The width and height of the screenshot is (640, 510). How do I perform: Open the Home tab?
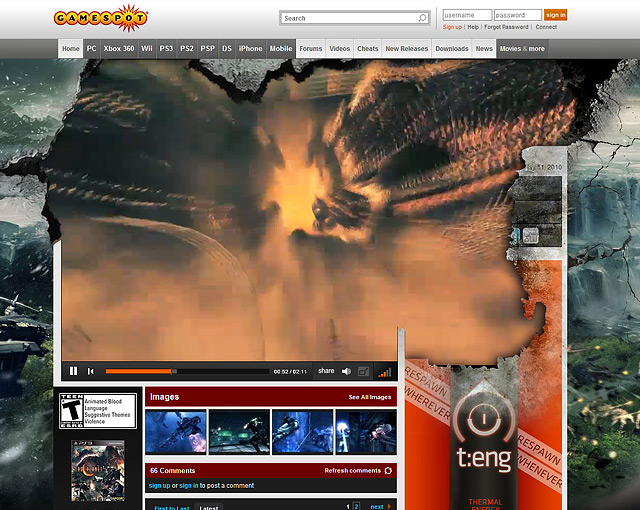[71, 49]
